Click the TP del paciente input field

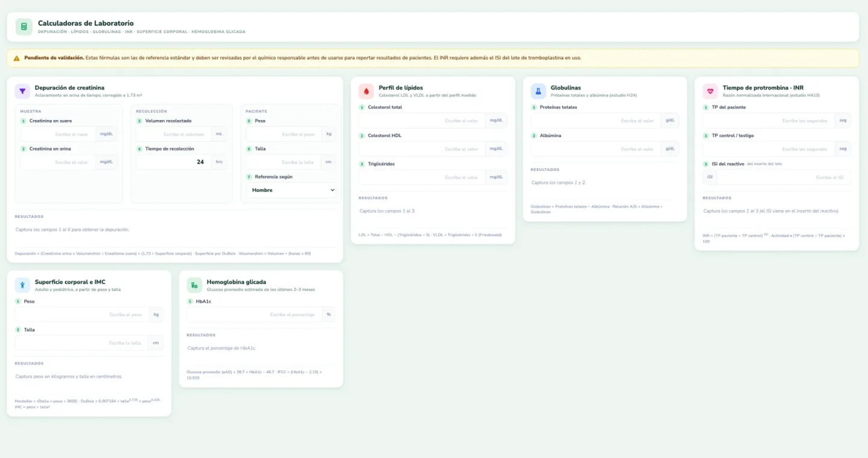(769, 121)
